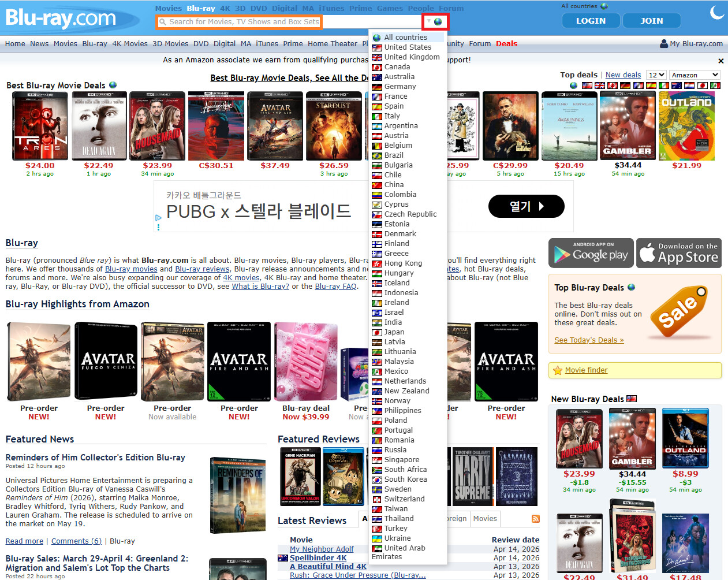Open the Deals navigation item
Screen dimensions: 728x580
tap(506, 43)
